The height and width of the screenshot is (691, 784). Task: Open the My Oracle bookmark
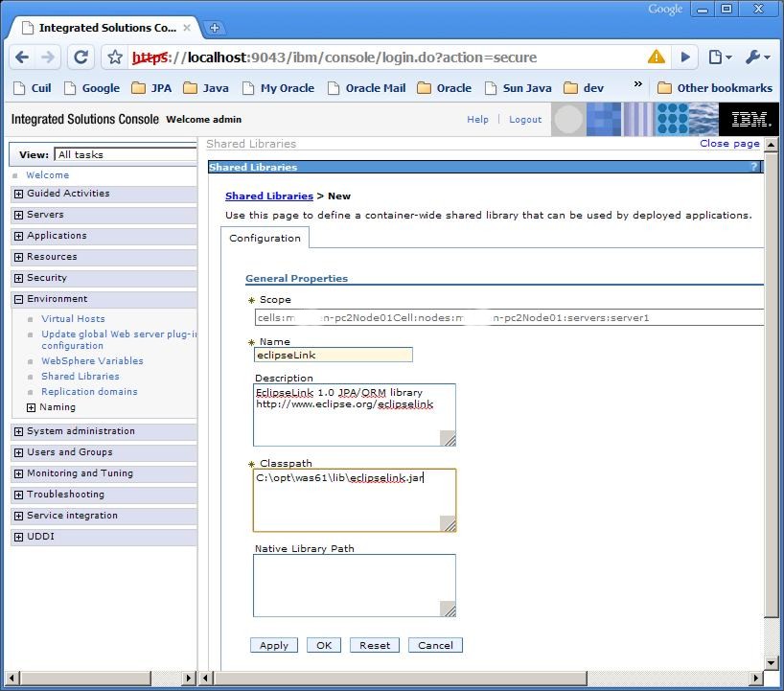click(x=278, y=88)
